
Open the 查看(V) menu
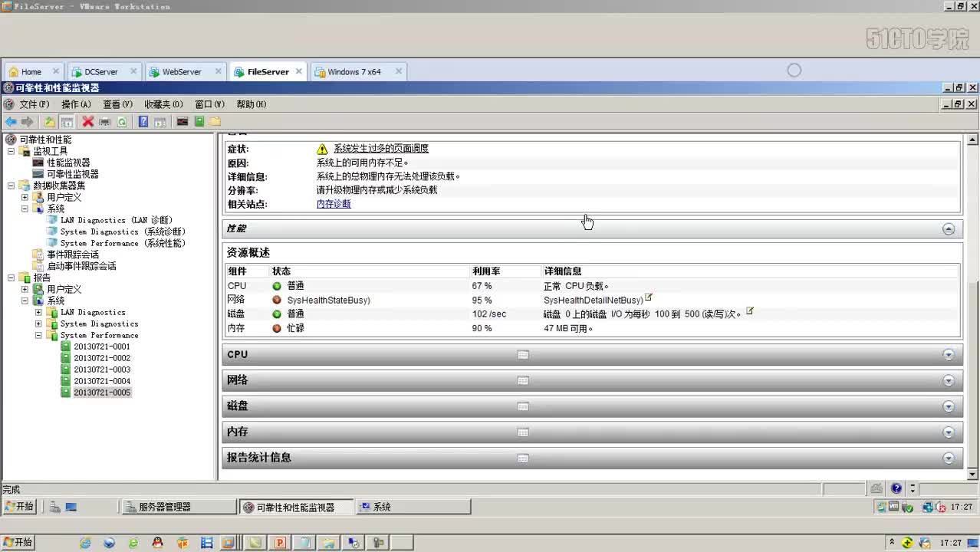point(117,104)
